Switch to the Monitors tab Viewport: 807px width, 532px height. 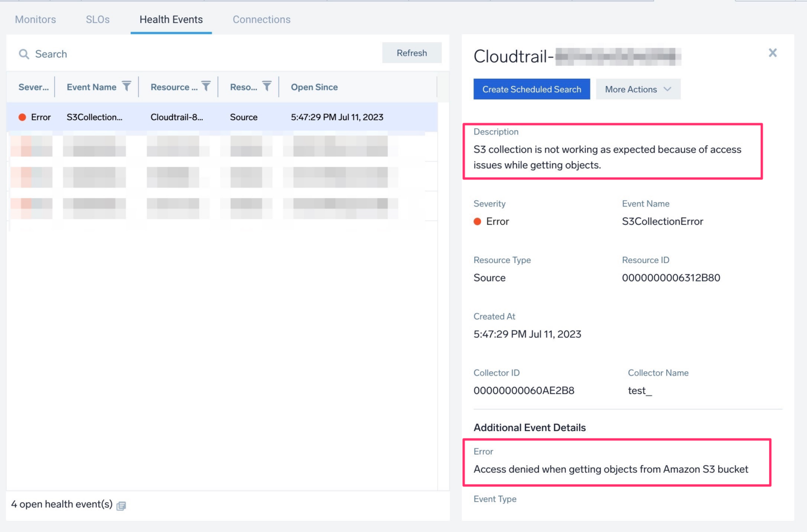(35, 19)
